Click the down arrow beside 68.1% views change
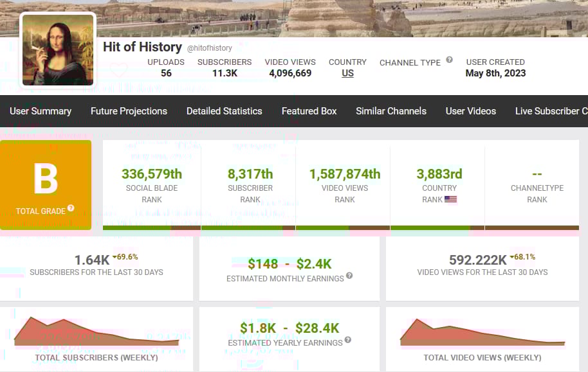Screen dimensions: 588x372 coord(512,257)
